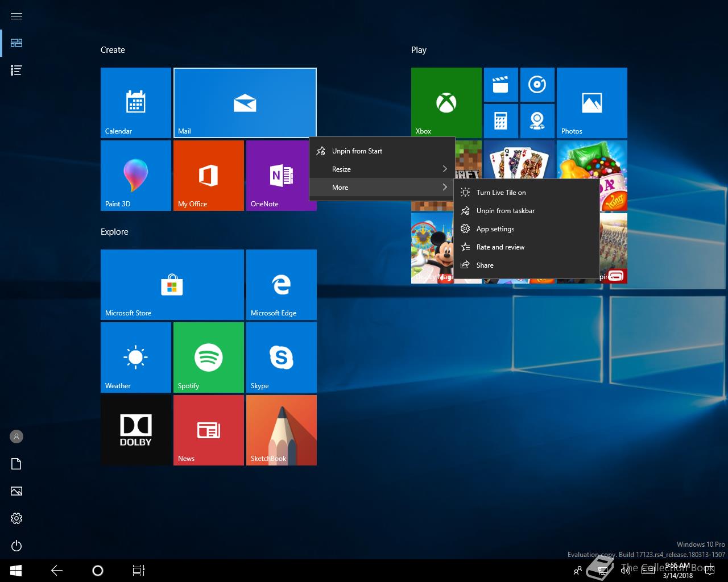
Task: Switch to Pinned tiles view
Action: click(x=16, y=43)
